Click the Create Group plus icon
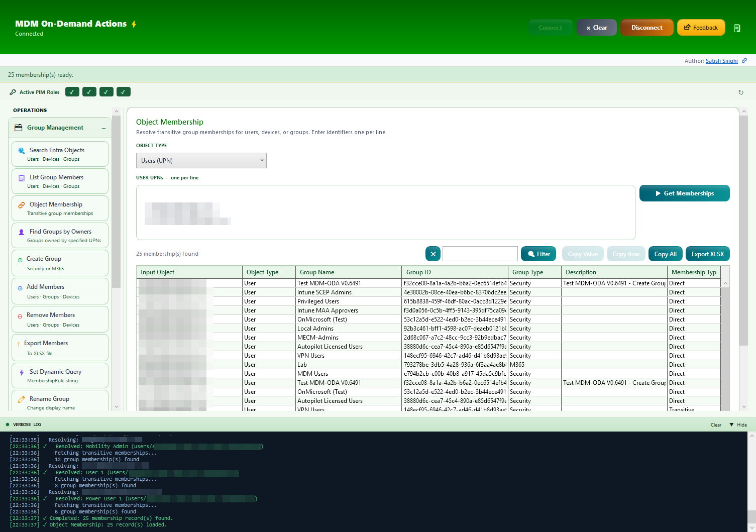This screenshot has width=756, height=532. (21, 259)
